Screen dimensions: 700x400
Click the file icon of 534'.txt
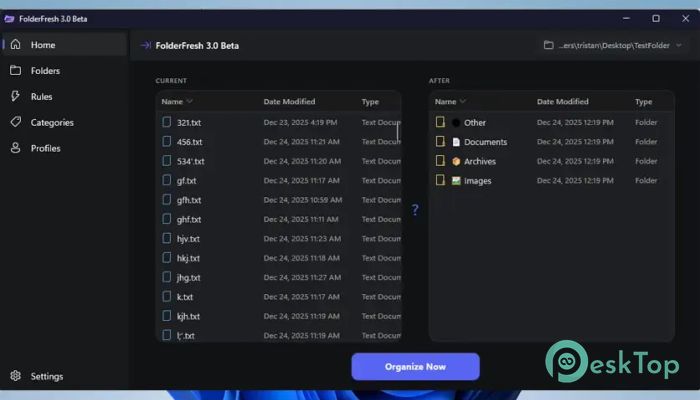(x=167, y=161)
